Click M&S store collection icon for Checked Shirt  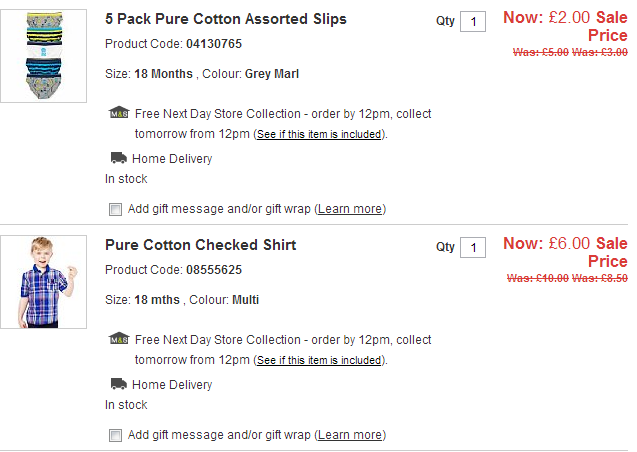(119, 339)
